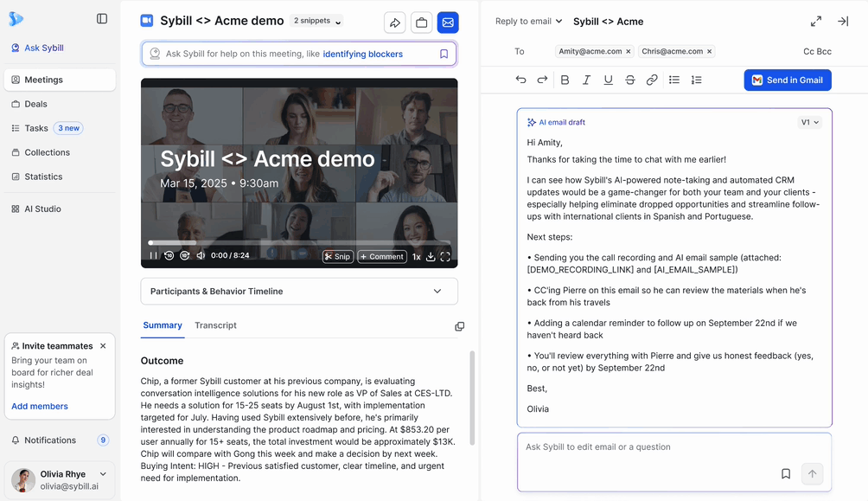Copy the summary with copy icon
This screenshot has width=868, height=501.
point(459,326)
